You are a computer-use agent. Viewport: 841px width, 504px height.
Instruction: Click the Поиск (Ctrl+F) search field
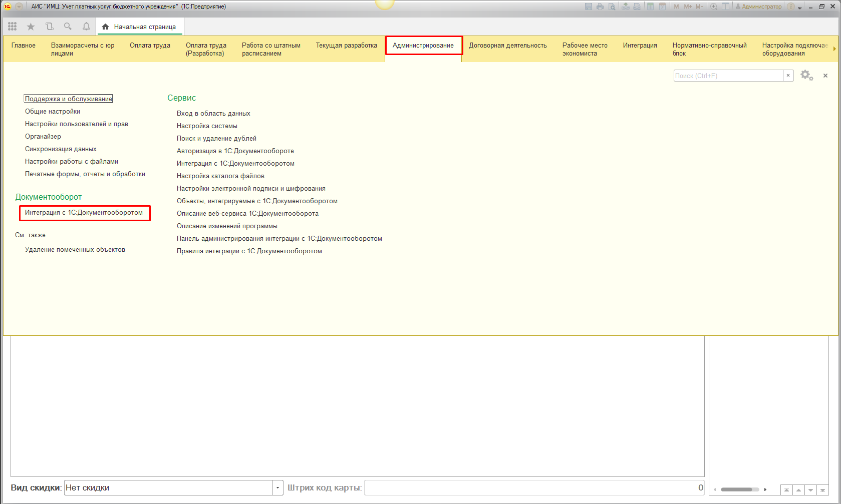click(x=728, y=76)
